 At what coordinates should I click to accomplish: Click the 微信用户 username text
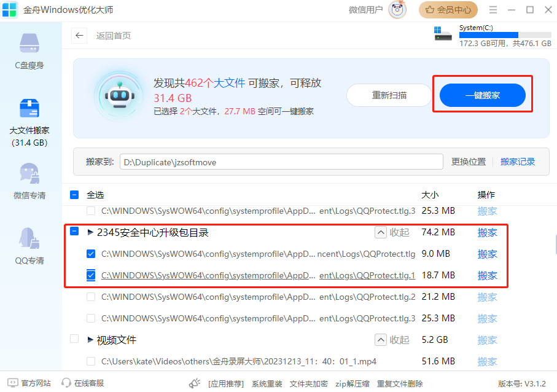365,10
